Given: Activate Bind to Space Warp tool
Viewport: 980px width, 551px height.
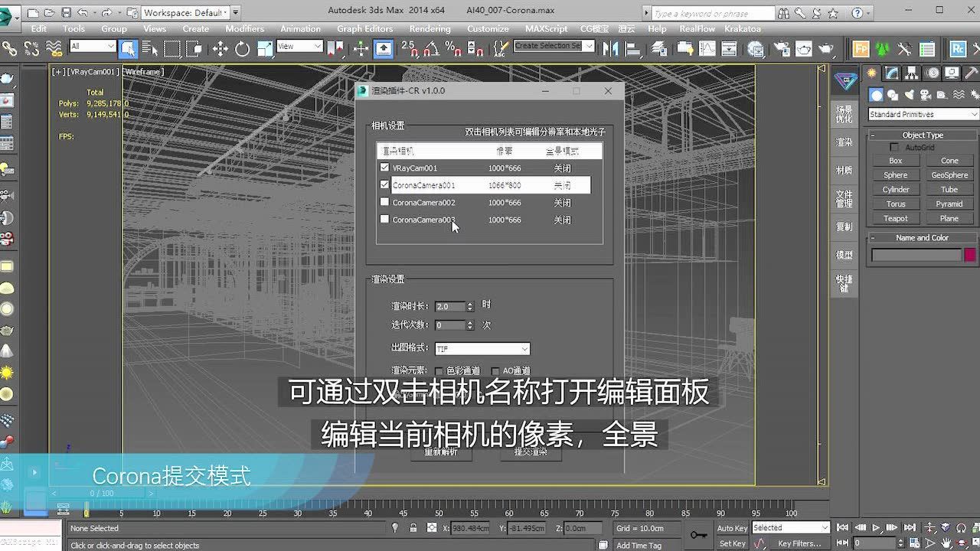Looking at the screenshot, I should pos(54,49).
